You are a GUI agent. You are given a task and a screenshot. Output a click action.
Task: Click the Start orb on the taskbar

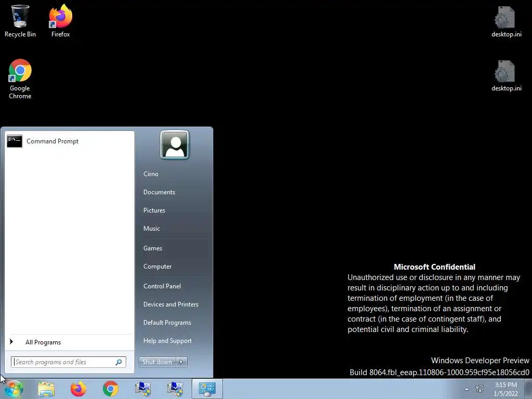(14, 389)
